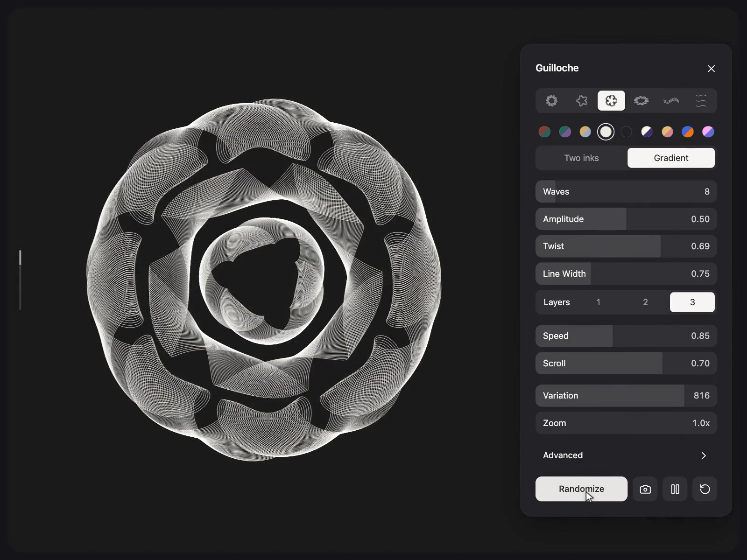Select the solid black color swatch
747x560 pixels.
pos(627,132)
